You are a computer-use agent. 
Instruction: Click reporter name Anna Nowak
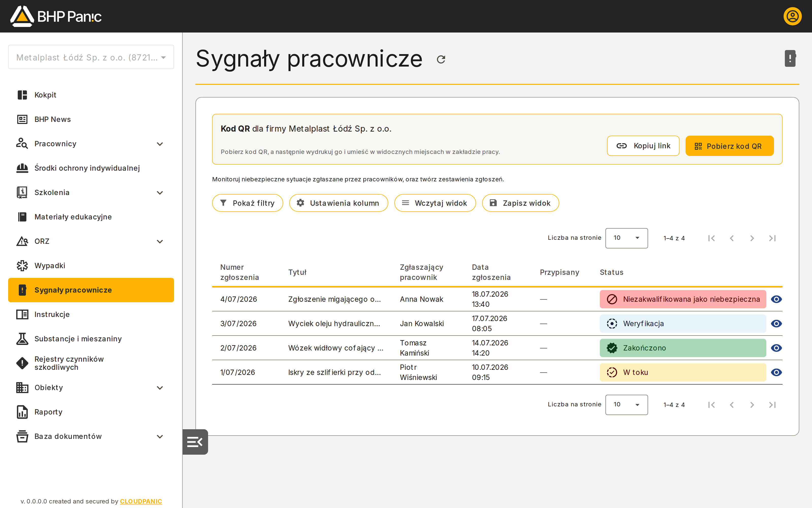(x=421, y=299)
